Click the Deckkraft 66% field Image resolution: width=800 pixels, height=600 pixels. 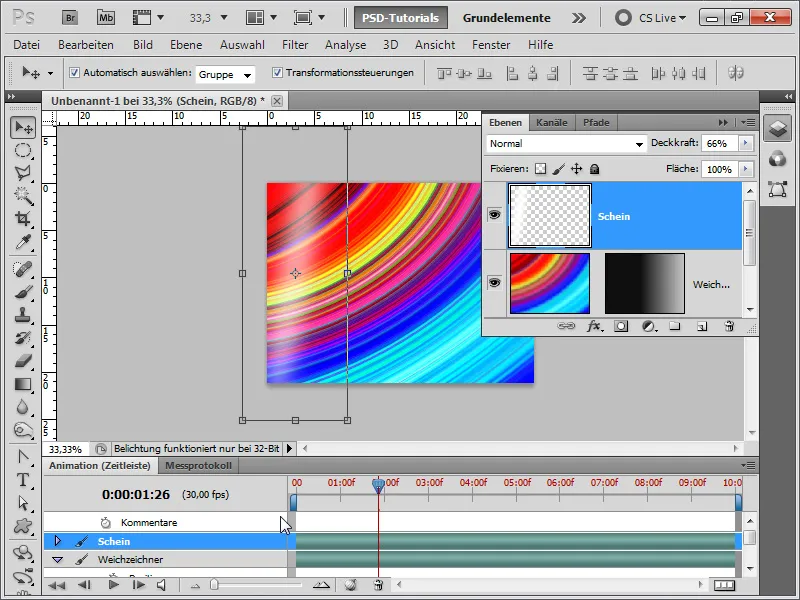719,143
